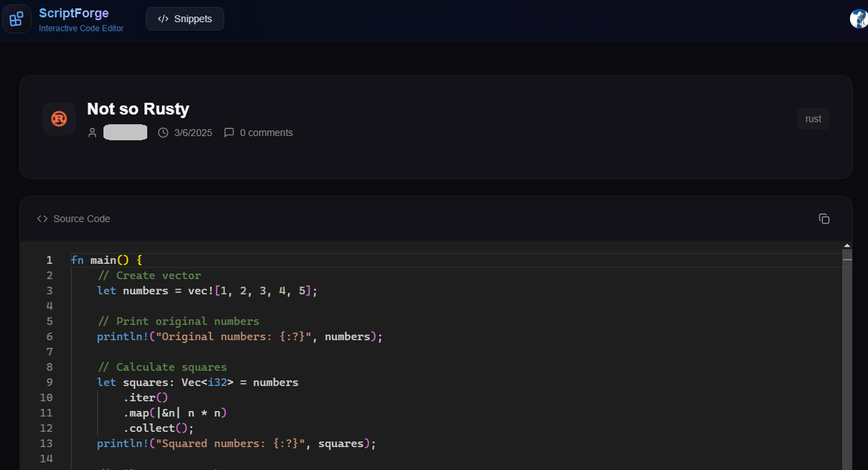Screen dimensions: 868x470
Task: Click the comment bubble icon
Action: tap(229, 133)
